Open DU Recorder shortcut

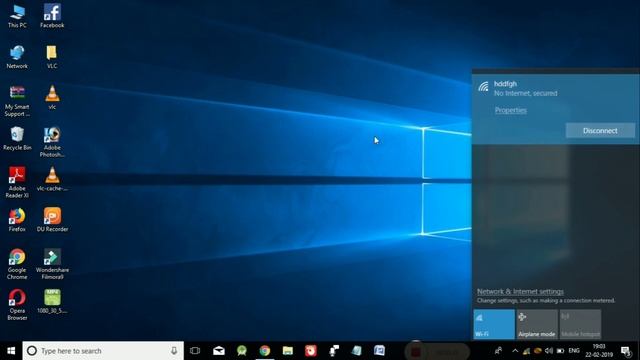pos(52,220)
